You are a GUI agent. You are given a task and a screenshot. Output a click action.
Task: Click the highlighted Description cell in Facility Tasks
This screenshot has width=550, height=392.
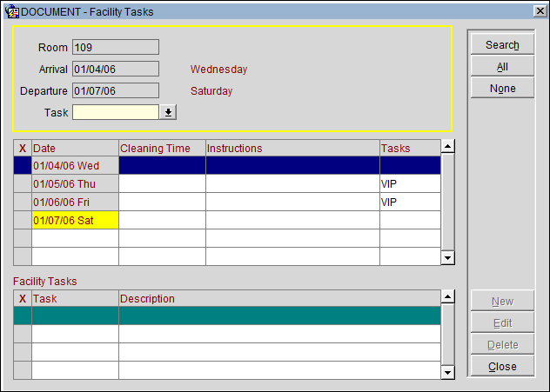tap(279, 316)
